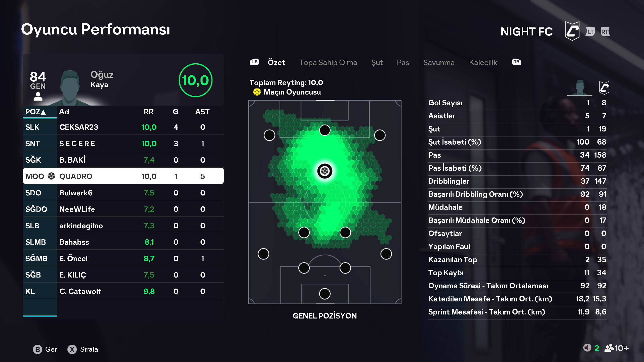Select the CEKSAR23 player row
This screenshot has width=644, height=362.
123,127
